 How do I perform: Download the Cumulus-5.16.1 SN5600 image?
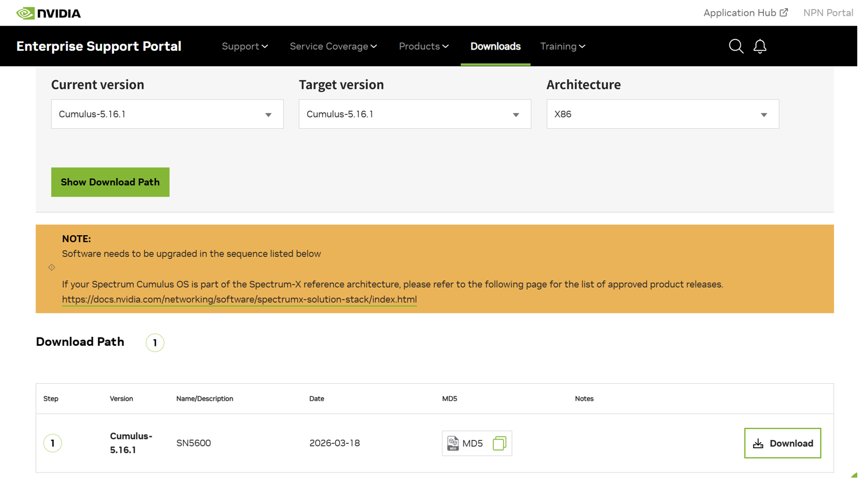pos(783,443)
